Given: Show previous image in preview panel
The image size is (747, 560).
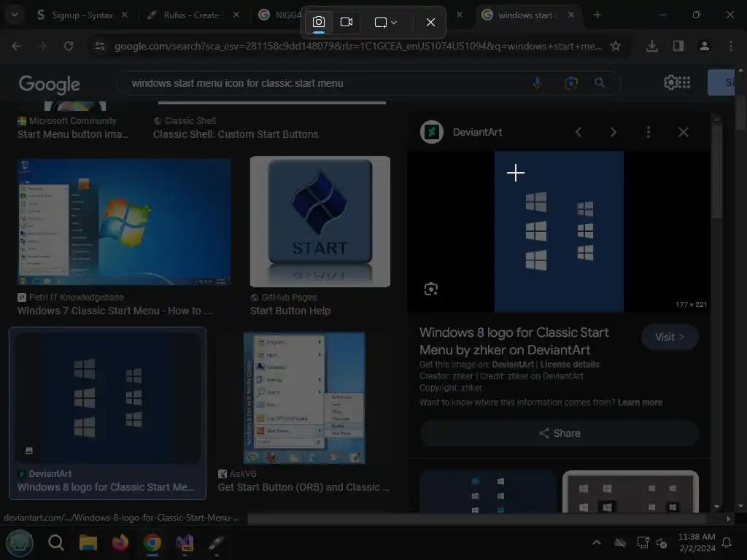Looking at the screenshot, I should click(578, 132).
